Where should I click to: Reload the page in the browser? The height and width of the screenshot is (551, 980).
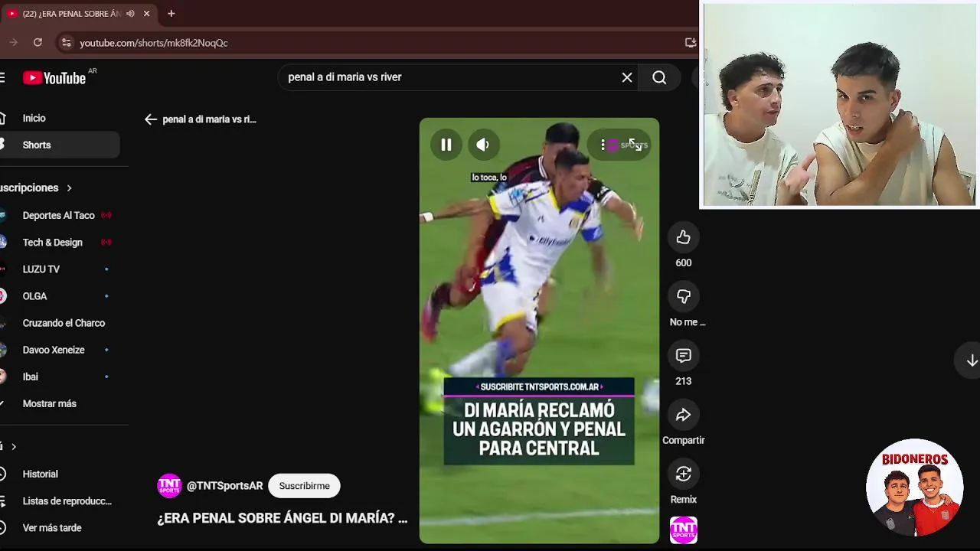(38, 43)
